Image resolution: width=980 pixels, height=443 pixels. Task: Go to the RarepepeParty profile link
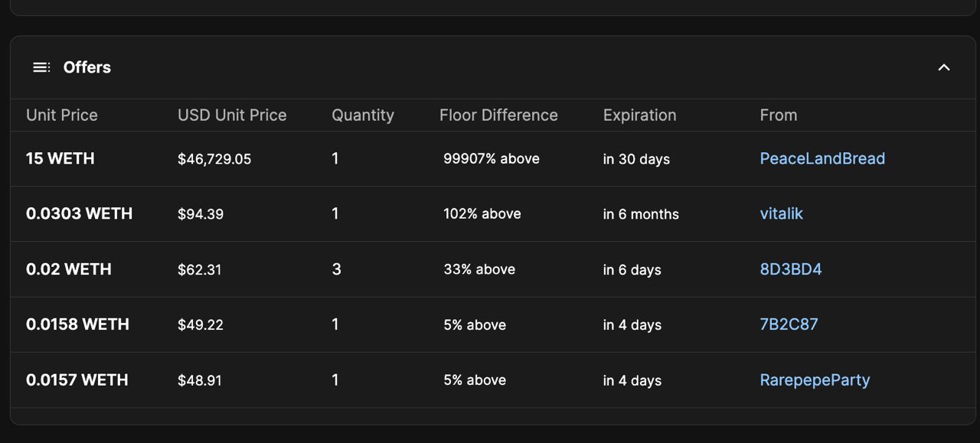pos(815,380)
